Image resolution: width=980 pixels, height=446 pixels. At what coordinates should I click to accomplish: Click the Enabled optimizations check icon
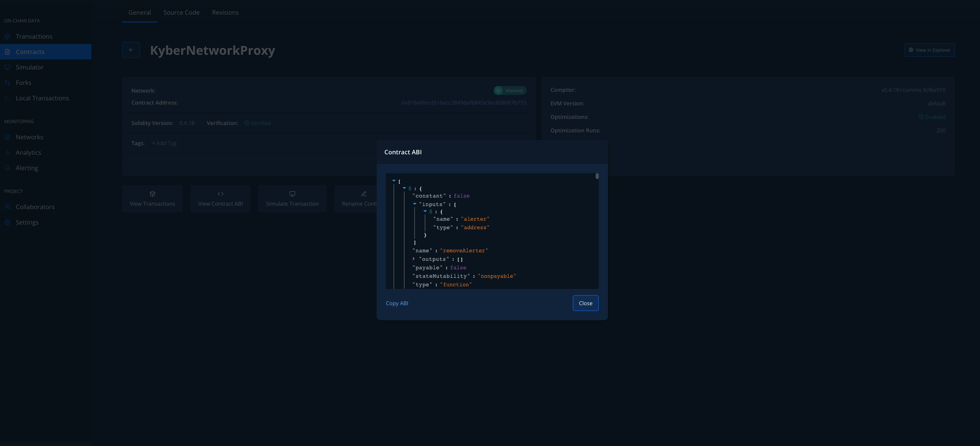pos(921,117)
